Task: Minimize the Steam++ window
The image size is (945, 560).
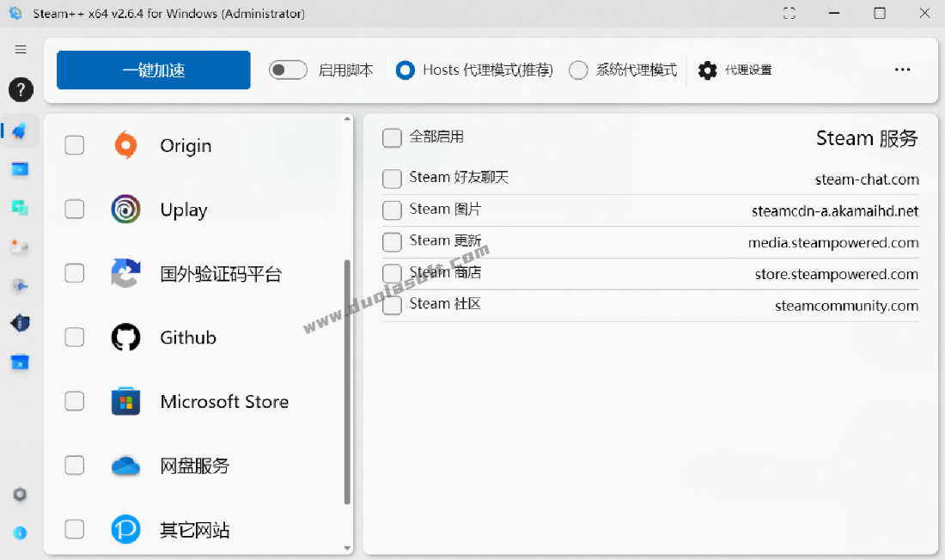Action: tap(834, 13)
